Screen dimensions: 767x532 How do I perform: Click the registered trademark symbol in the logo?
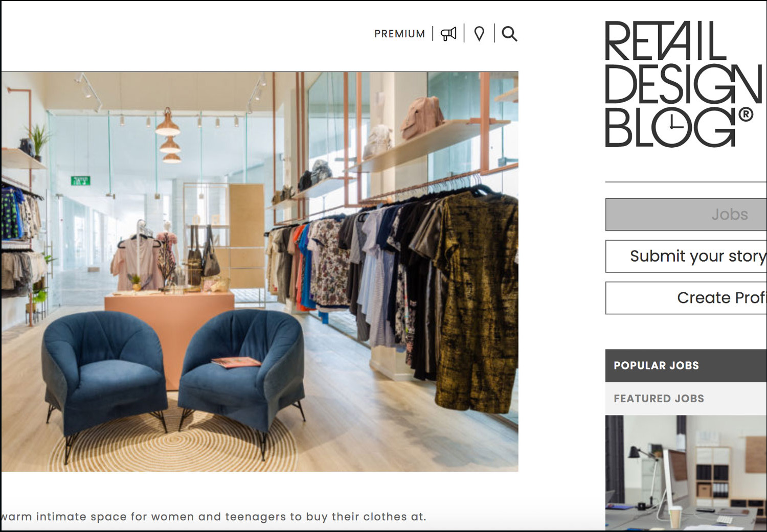click(746, 114)
